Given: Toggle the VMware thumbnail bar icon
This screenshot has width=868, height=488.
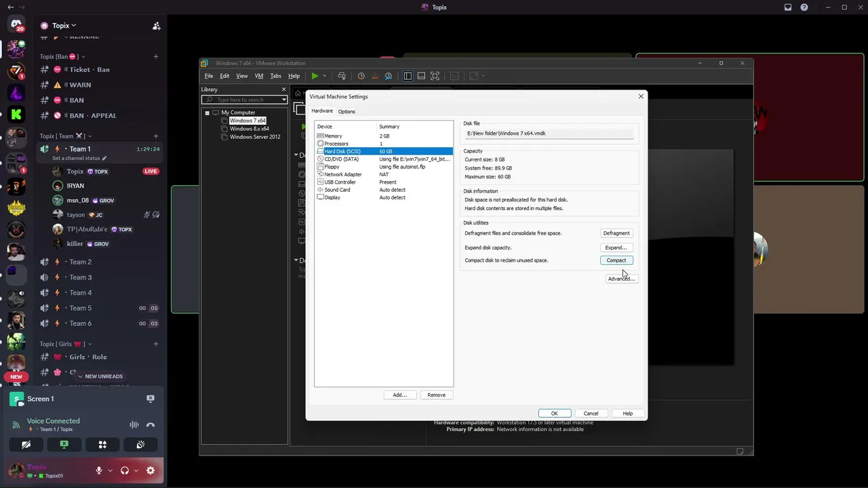Looking at the screenshot, I should coord(421,76).
